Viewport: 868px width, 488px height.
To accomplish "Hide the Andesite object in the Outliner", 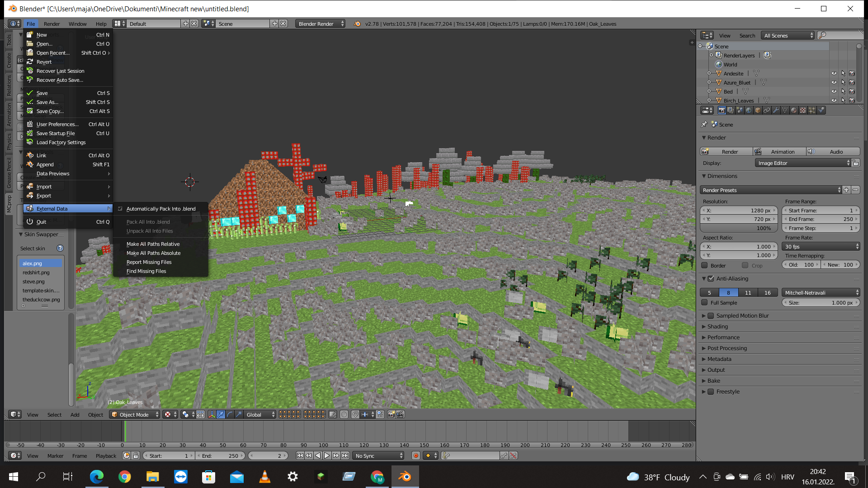I will [x=834, y=73].
